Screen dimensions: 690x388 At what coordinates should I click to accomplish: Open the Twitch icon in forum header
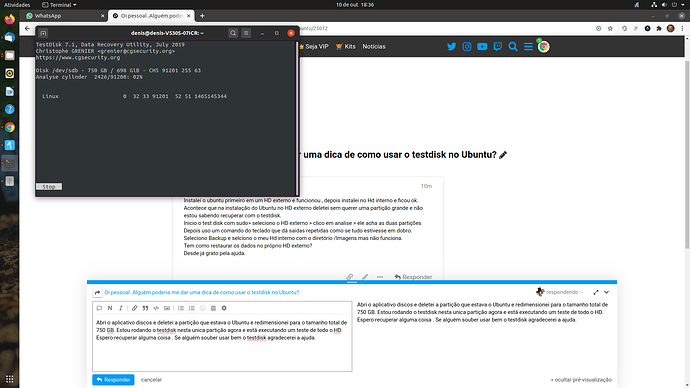tap(498, 47)
